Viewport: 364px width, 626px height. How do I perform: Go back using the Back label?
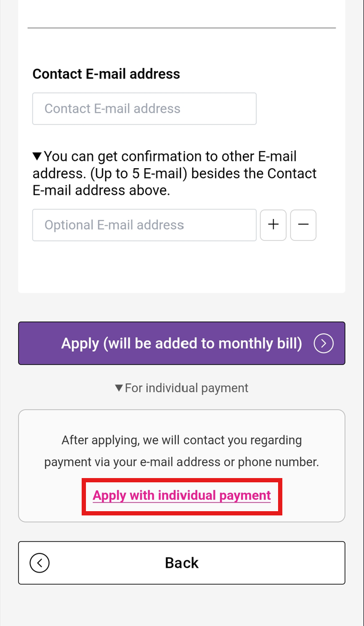point(181,563)
